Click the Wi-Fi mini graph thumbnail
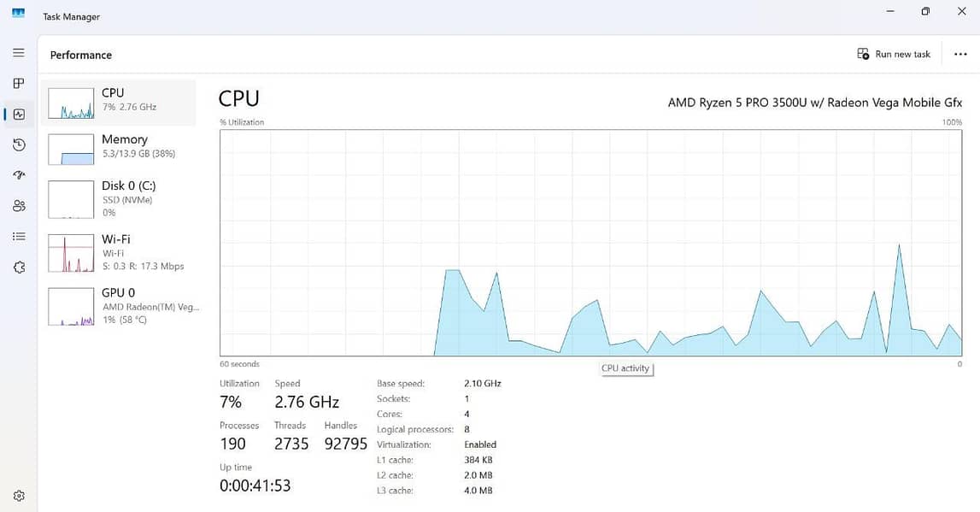The height and width of the screenshot is (512, 980). tap(71, 253)
